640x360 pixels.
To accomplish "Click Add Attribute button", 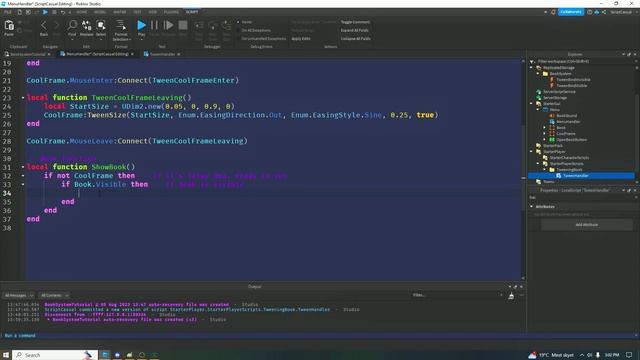I will pos(587,225).
